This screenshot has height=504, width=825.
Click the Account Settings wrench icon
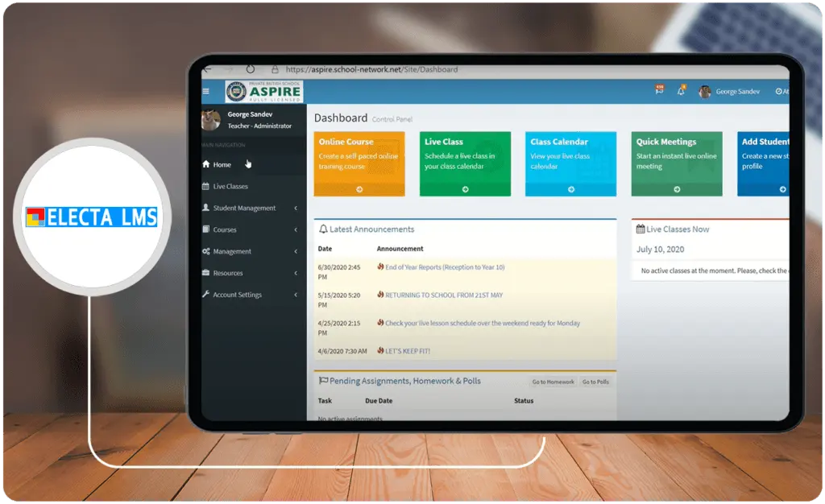click(205, 295)
